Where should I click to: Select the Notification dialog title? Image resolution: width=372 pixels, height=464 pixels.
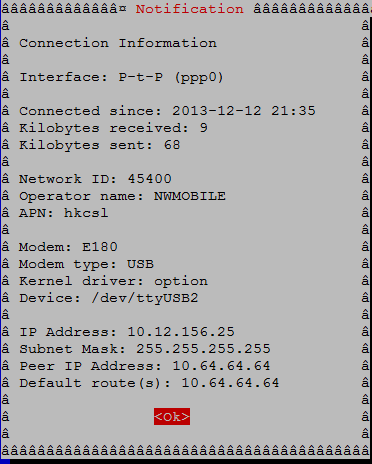click(190, 9)
